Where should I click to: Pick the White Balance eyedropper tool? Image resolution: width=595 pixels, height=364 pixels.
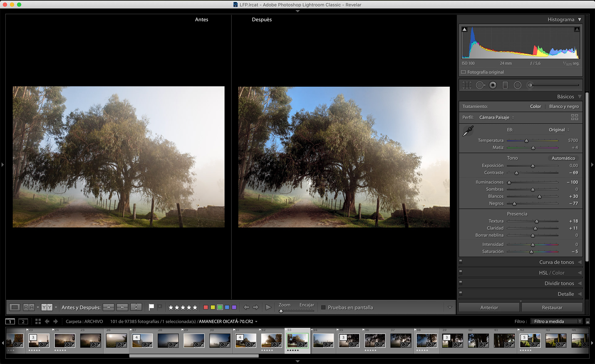[x=468, y=131]
